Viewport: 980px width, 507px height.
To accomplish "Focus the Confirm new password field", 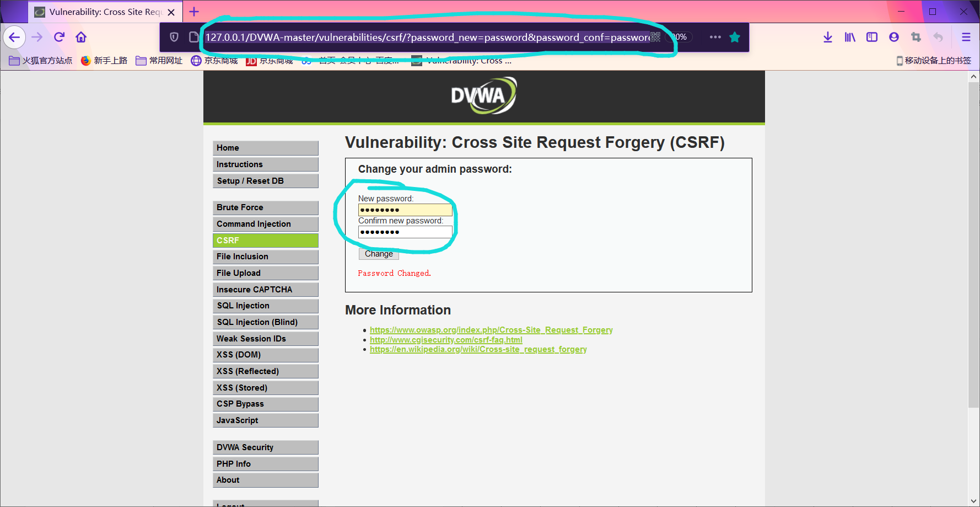I will pyautogui.click(x=405, y=232).
